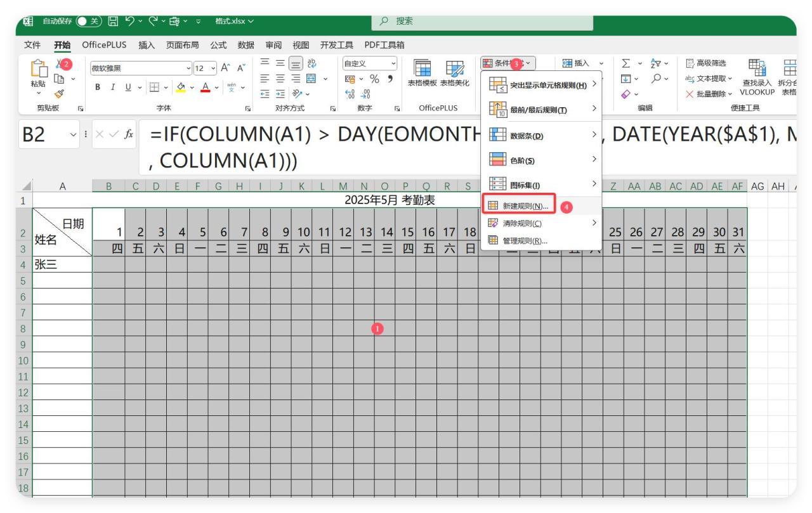Image resolution: width=812 pixels, height=513 pixels.
Task: Switch to the 公式 ribbon tab
Action: tap(218, 45)
